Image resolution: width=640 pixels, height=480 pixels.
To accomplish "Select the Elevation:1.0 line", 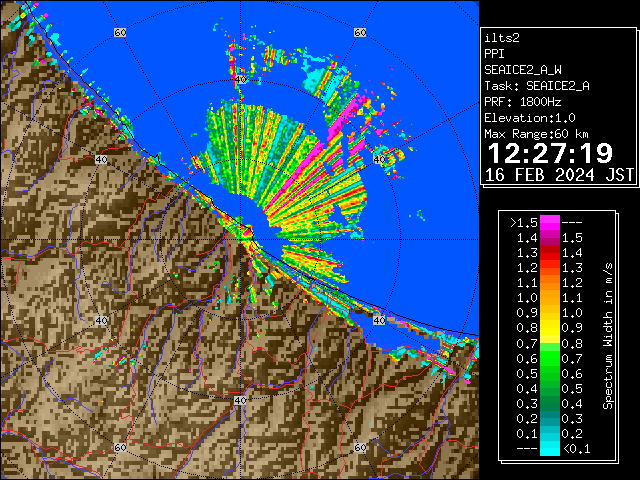I will coord(530,118).
